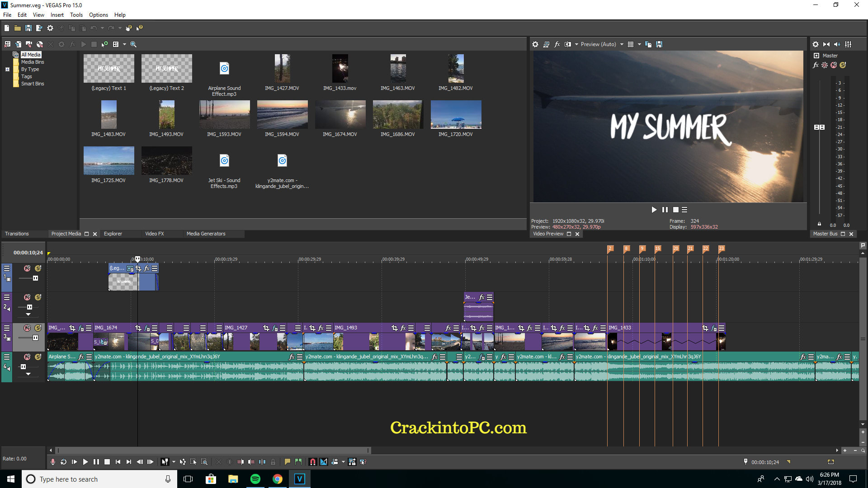Select the loop playback icon in transport bar
This screenshot has height=488, width=868.
click(64, 462)
